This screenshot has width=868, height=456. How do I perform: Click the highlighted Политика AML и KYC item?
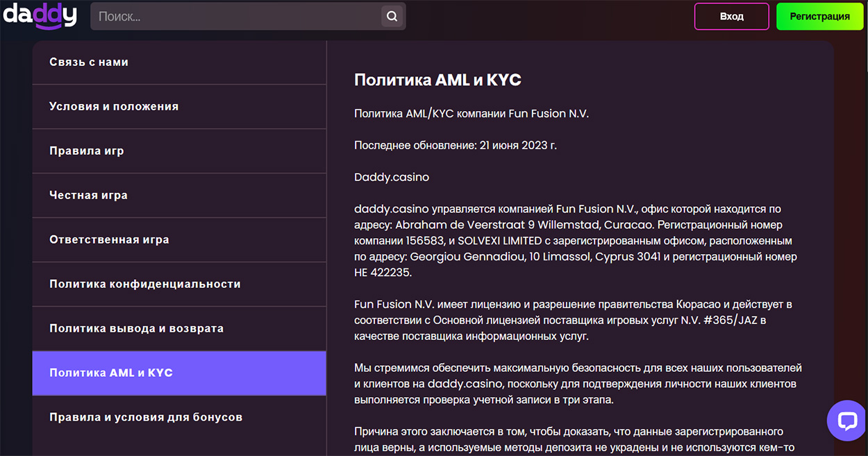coord(111,373)
